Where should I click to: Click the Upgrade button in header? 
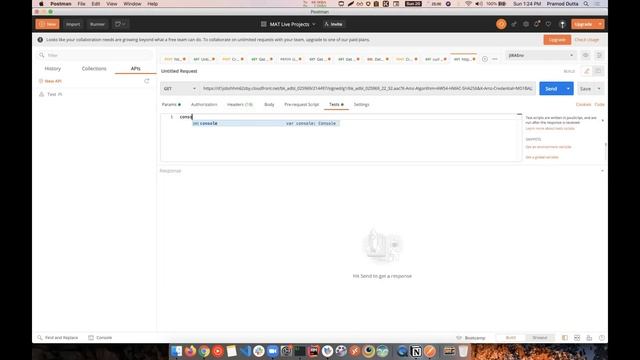click(583, 24)
